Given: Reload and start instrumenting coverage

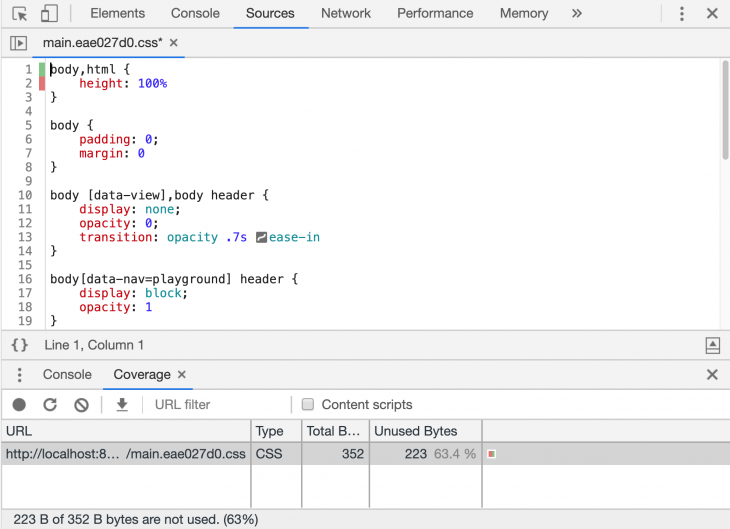Looking at the screenshot, I should (x=50, y=405).
